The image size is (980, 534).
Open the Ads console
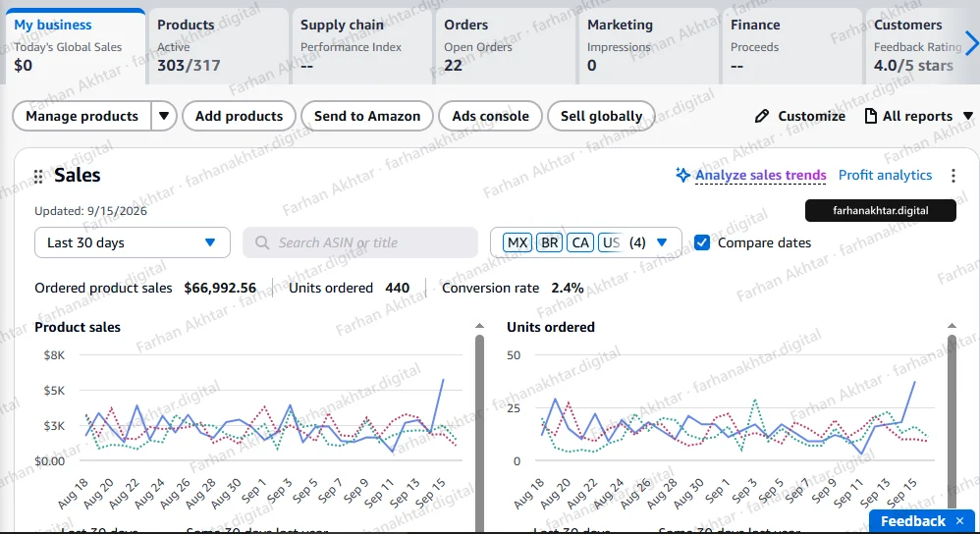tap(491, 116)
